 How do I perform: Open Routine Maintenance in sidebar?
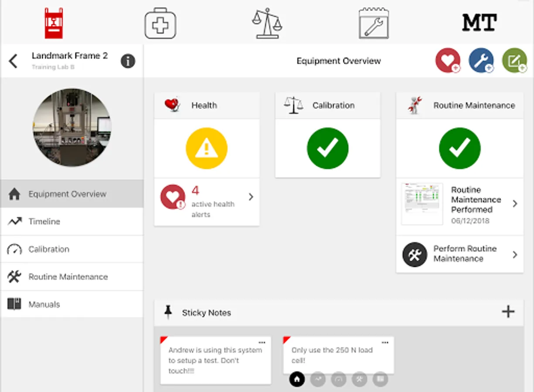point(72,277)
